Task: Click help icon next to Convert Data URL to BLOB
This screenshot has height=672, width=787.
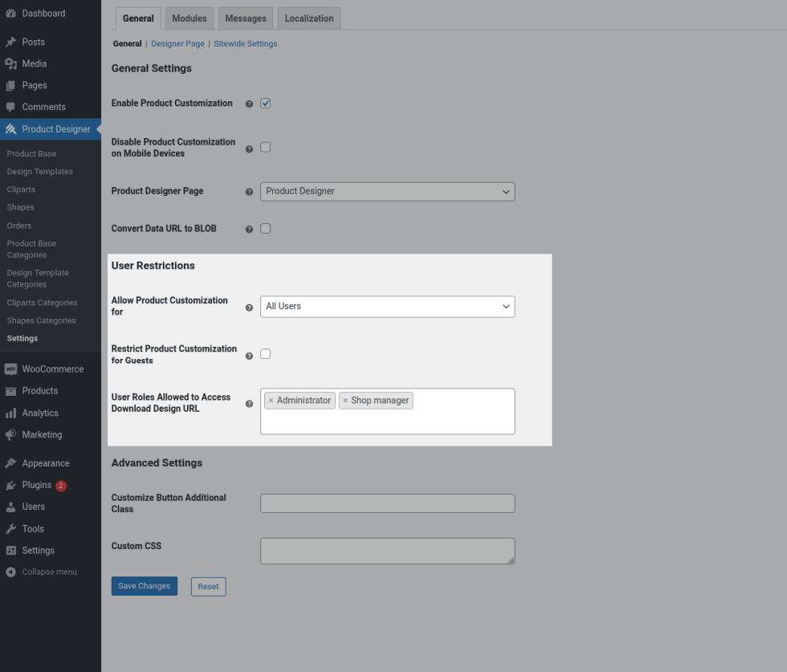Action: 249,229
